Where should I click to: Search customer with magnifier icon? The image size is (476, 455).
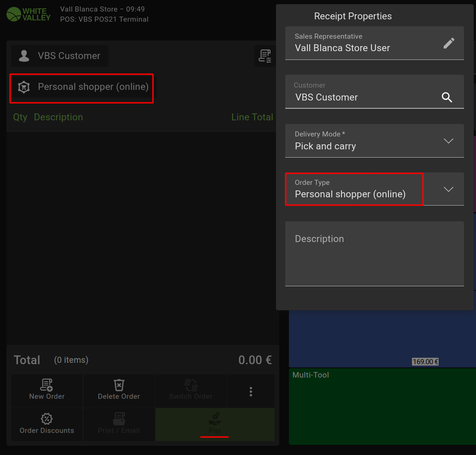[x=447, y=97]
